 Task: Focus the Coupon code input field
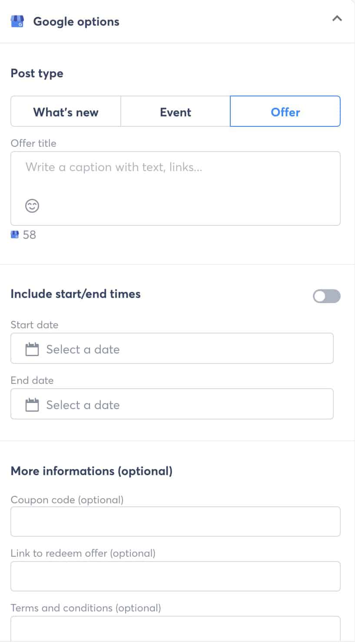(x=175, y=522)
